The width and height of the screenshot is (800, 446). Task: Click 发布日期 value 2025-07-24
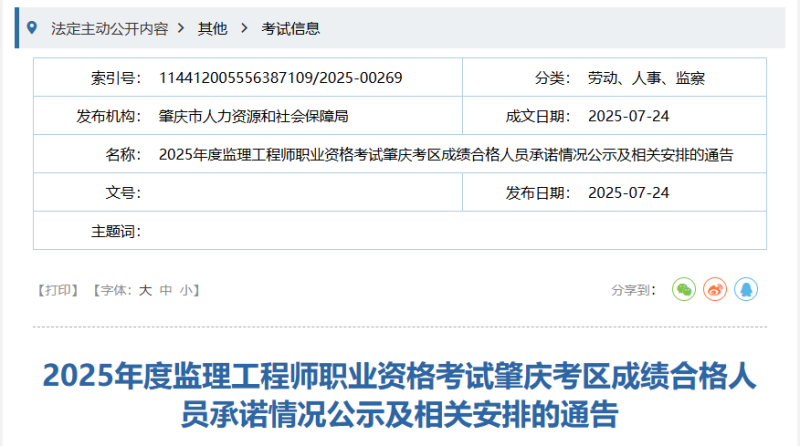629,193
